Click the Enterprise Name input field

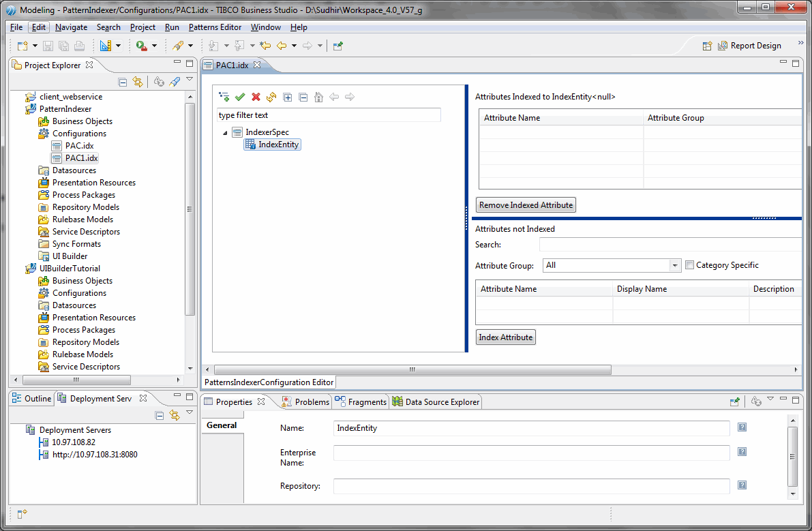531,453
